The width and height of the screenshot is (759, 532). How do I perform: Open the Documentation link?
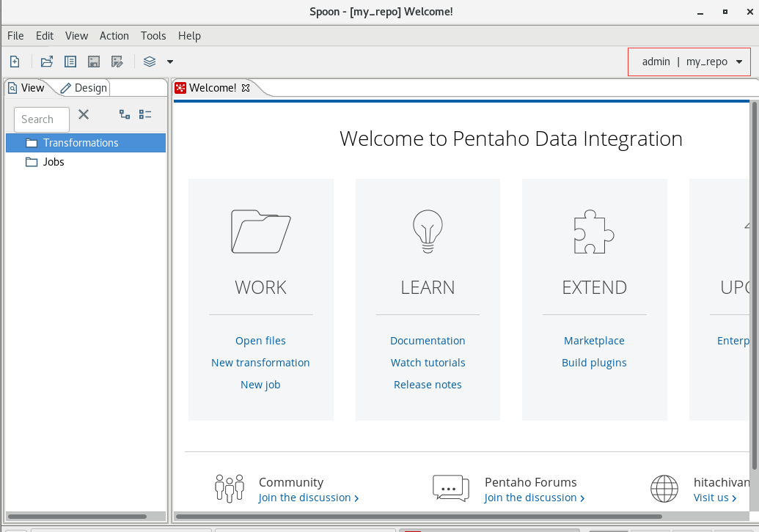[428, 341]
